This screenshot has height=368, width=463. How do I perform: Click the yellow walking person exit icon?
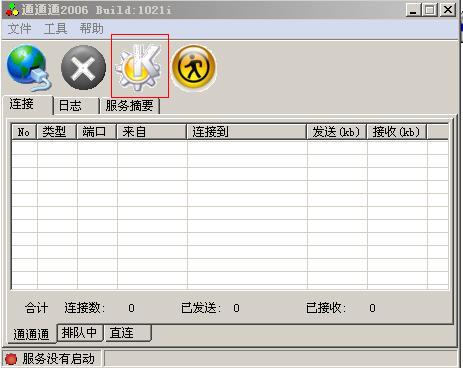pos(194,67)
